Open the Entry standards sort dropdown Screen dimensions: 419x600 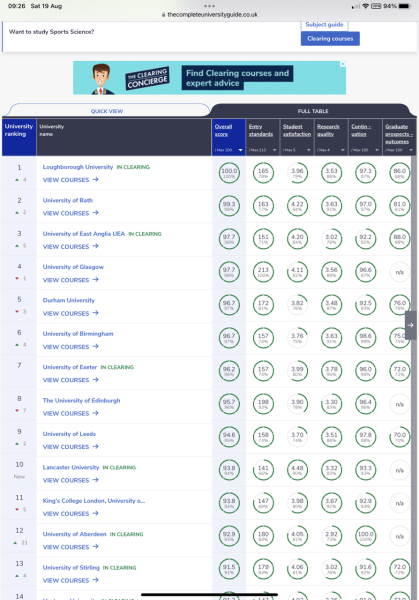click(x=274, y=150)
